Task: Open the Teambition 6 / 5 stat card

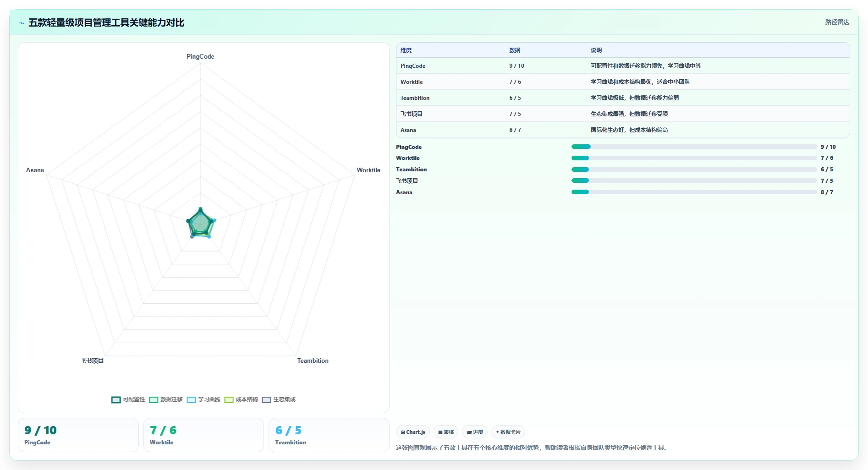Action: pyautogui.click(x=329, y=435)
